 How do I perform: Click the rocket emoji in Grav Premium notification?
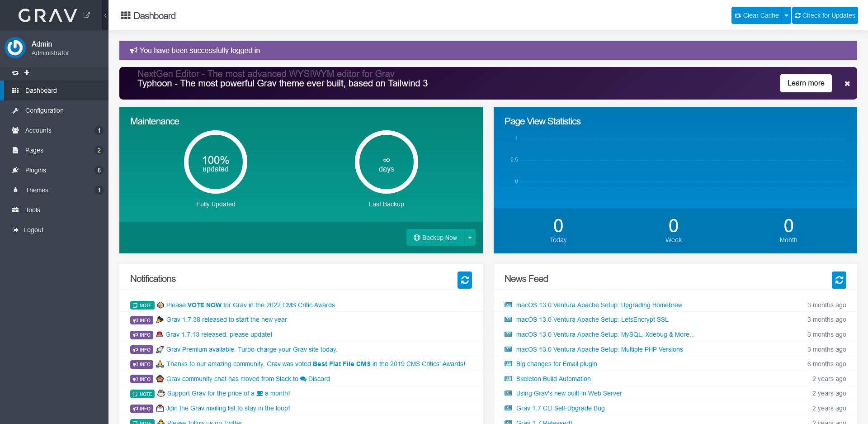pos(160,349)
